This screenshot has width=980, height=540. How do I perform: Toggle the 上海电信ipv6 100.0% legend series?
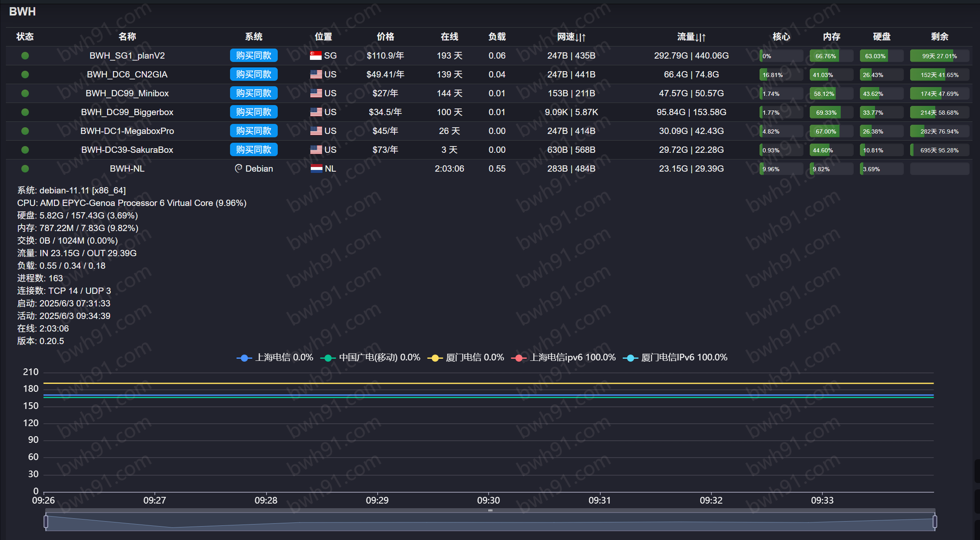[x=563, y=357]
